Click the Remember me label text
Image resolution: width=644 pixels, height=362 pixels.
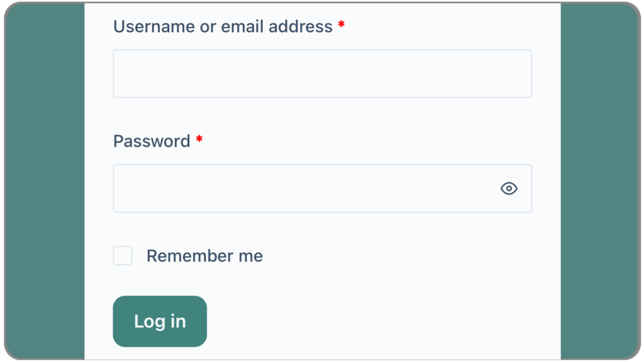[204, 256]
